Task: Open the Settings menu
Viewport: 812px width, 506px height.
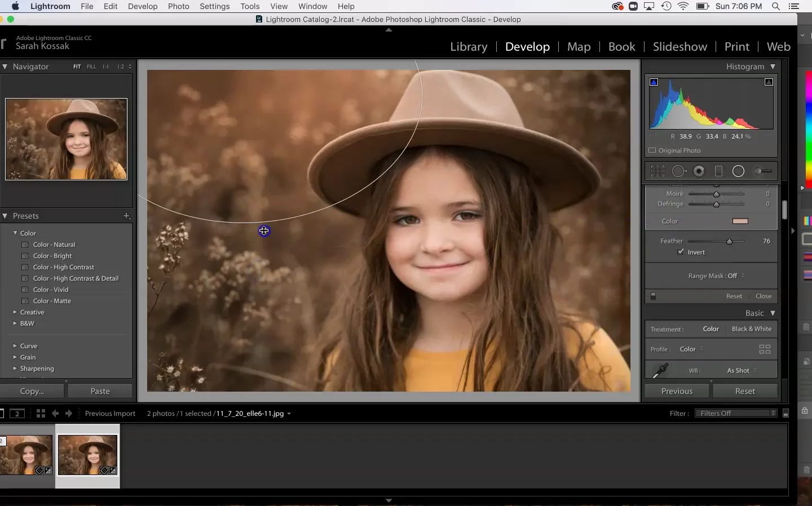Action: pos(215,6)
